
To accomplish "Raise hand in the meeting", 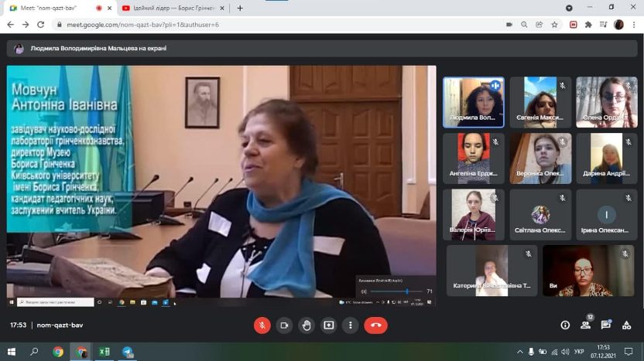I will point(307,325).
